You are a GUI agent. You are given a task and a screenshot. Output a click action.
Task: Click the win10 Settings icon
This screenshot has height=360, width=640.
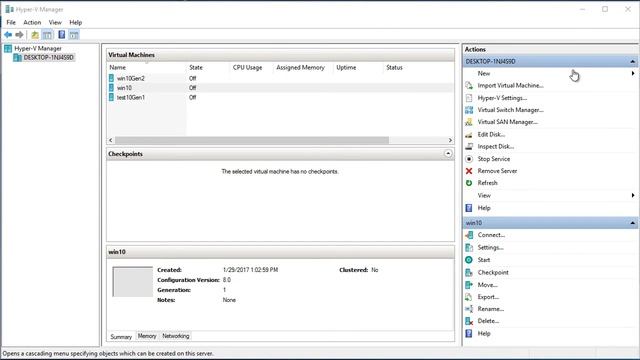click(x=469, y=247)
